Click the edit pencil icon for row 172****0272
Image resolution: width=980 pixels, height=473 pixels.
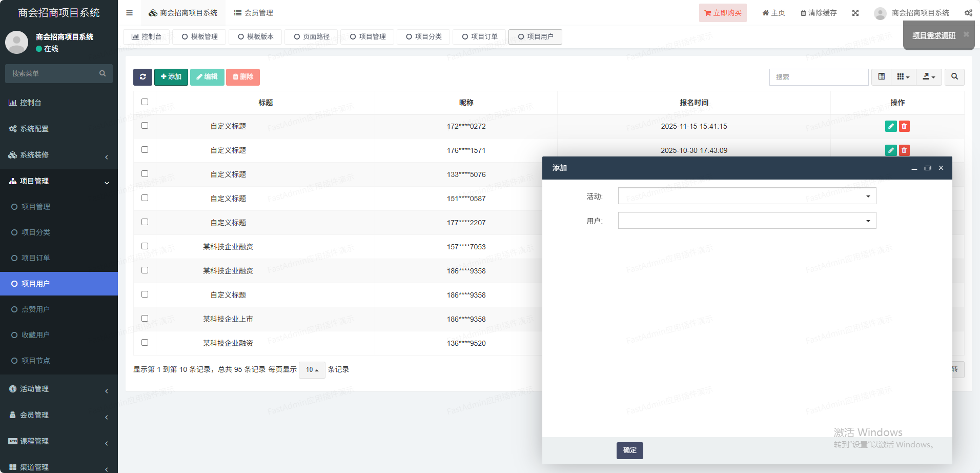point(891,126)
